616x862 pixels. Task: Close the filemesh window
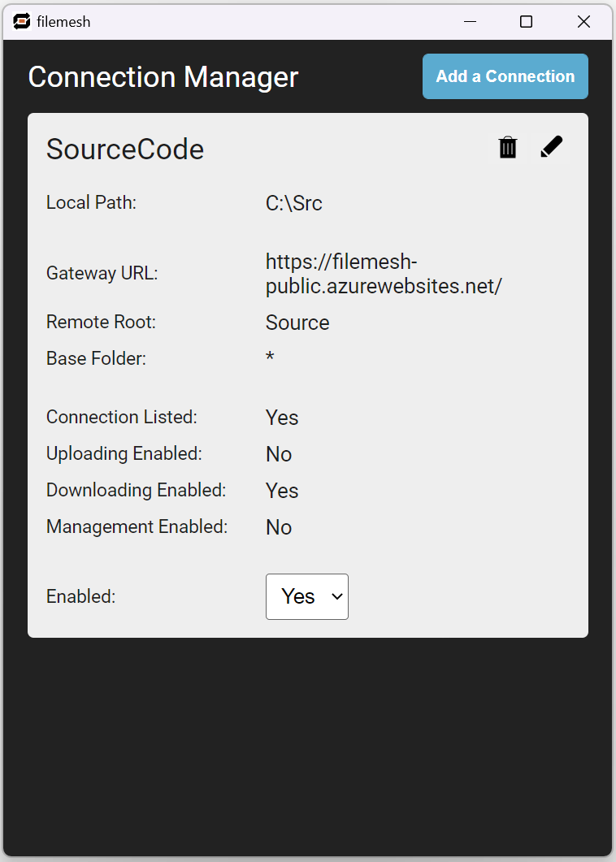pos(583,21)
